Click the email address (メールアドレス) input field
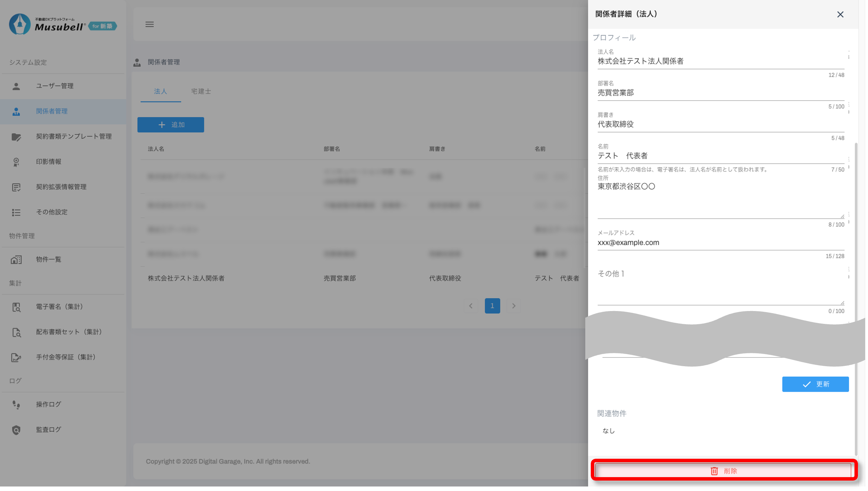Viewport: 868px width, 491px height. click(720, 243)
